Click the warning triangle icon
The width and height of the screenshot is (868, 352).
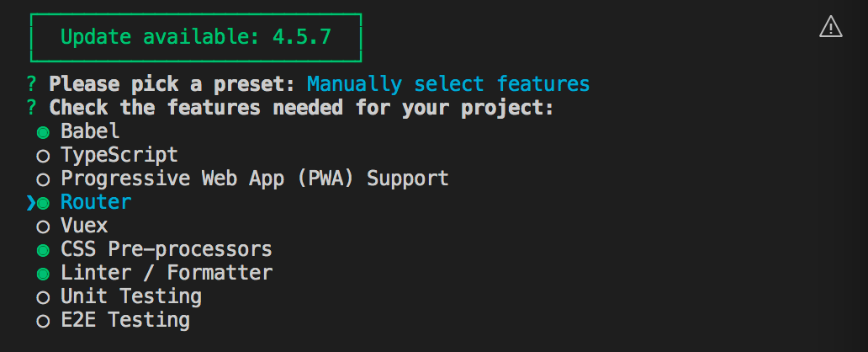coord(830,27)
